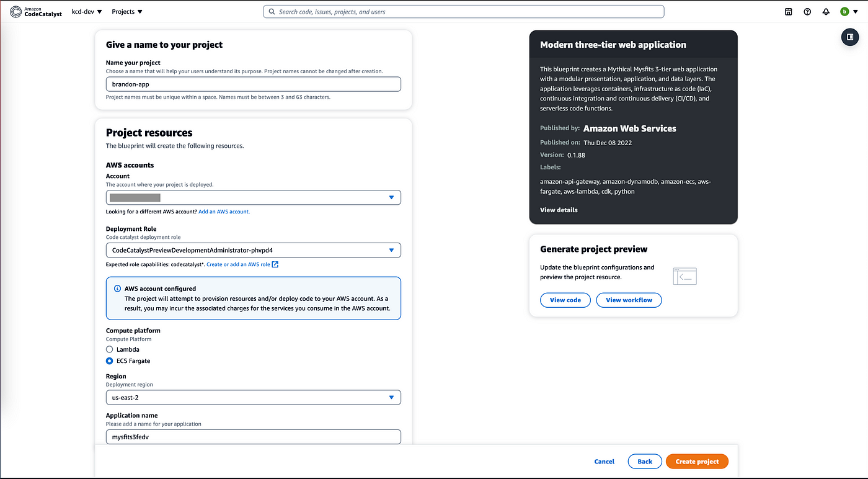868x479 pixels.
Task: Click the info icon in AWS account notice
Action: tap(118, 289)
